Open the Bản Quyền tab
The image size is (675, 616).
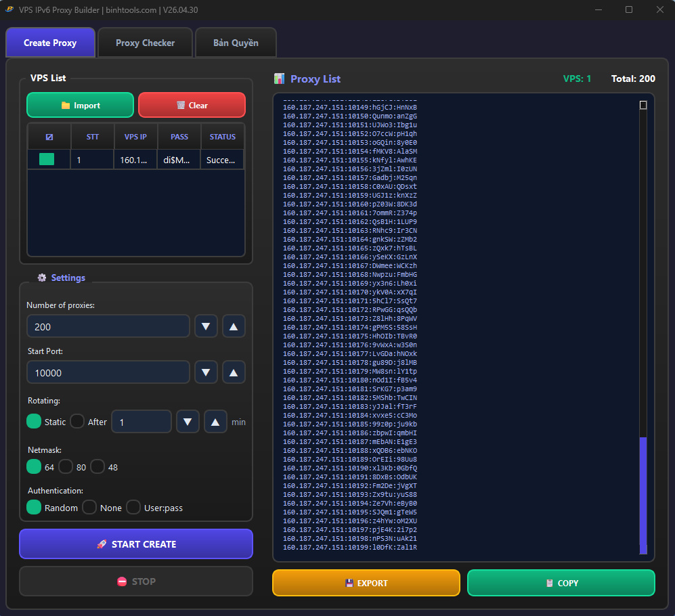click(236, 43)
